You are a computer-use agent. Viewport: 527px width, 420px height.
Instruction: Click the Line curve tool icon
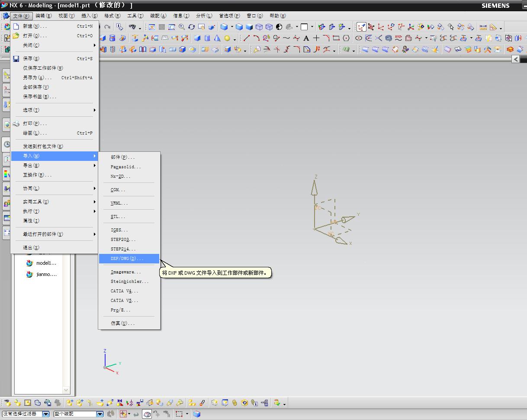(x=247, y=38)
